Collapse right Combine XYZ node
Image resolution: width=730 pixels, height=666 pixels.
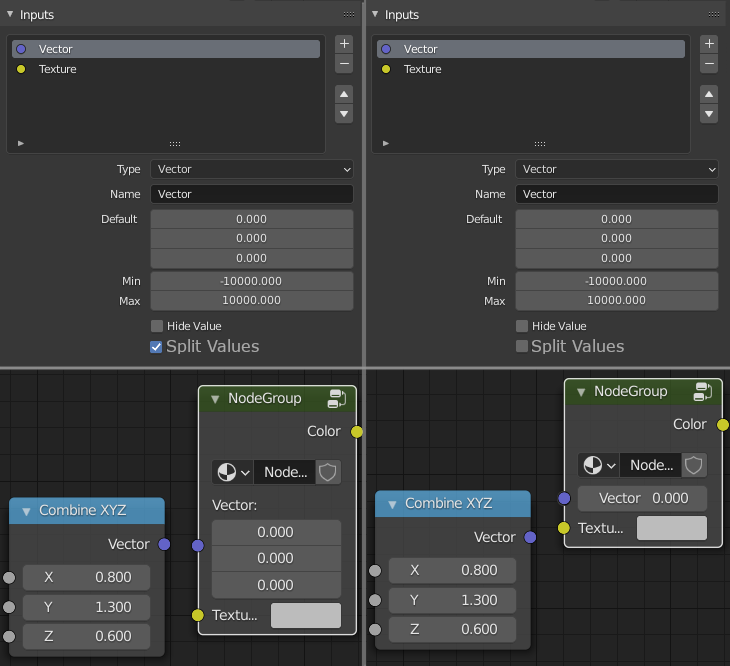392,504
